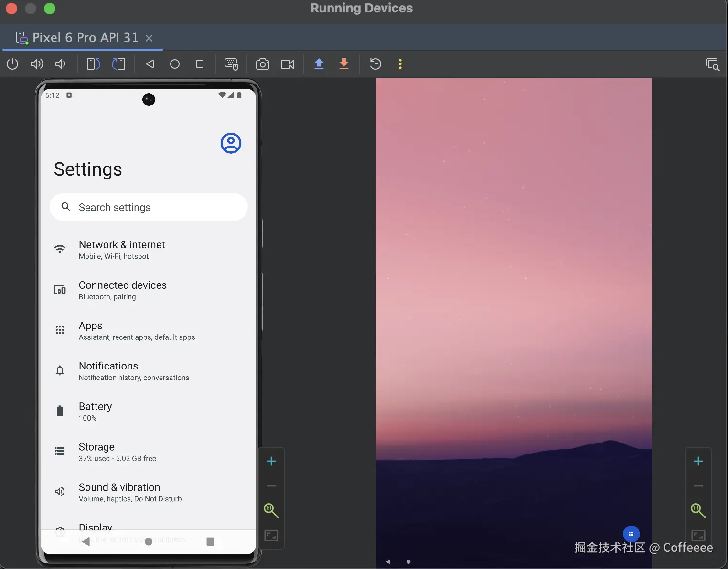The image size is (728, 569).
Task: Zoom in with the plus beside the Settings phone
Action: 271,461
